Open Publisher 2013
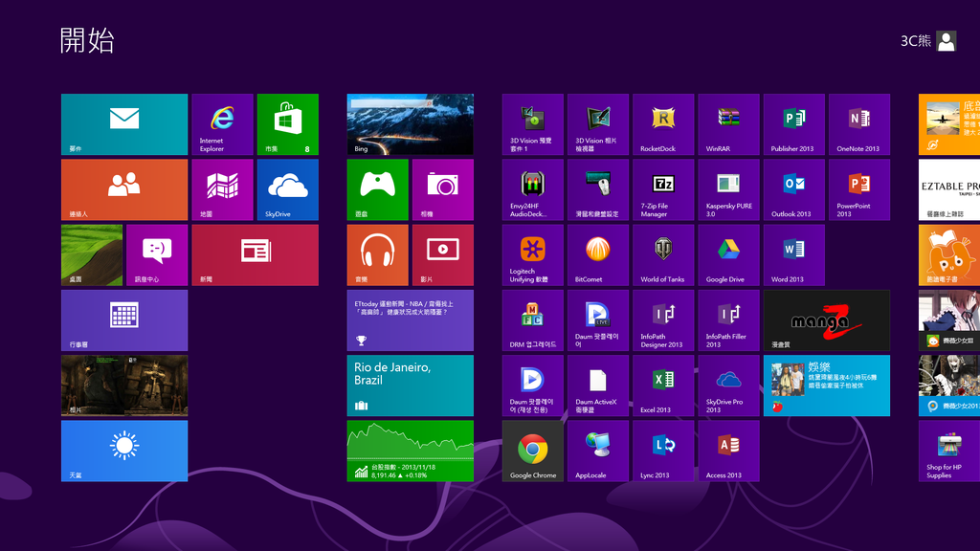 [793, 124]
